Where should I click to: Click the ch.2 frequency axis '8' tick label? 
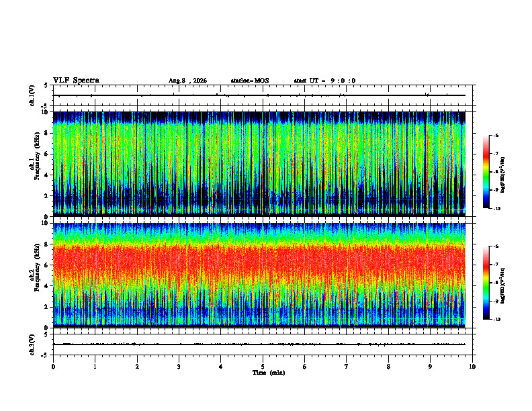coord(46,244)
